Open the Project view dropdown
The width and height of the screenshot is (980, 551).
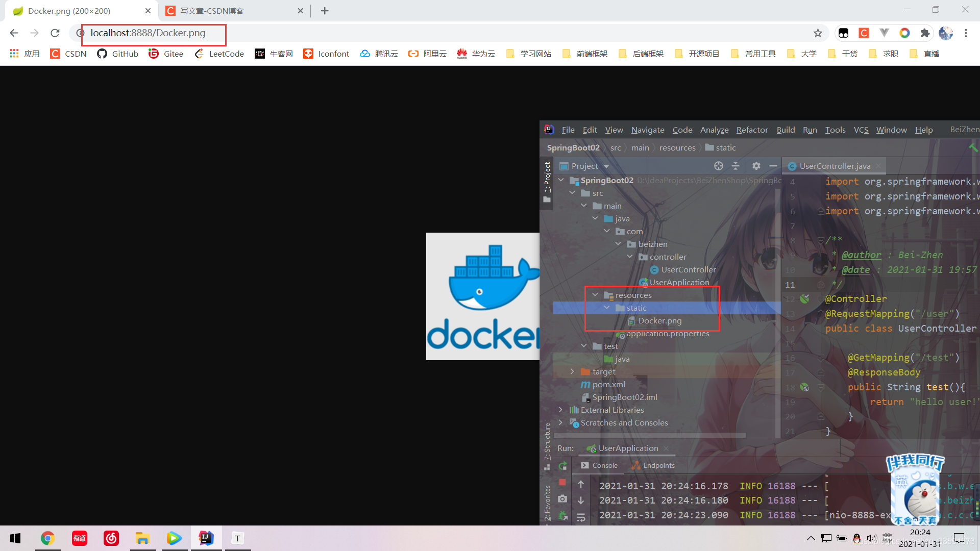[x=606, y=166]
